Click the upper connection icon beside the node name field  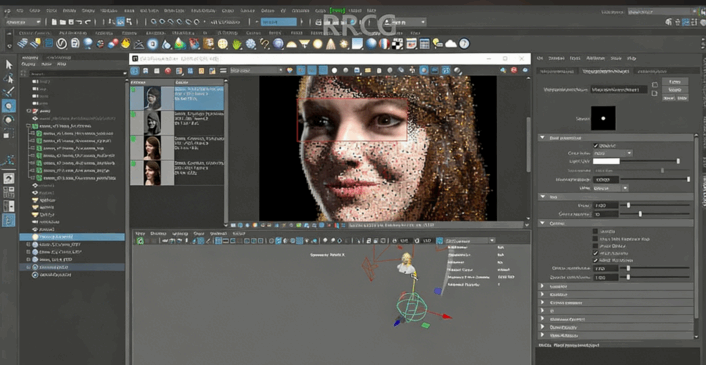tap(655, 85)
